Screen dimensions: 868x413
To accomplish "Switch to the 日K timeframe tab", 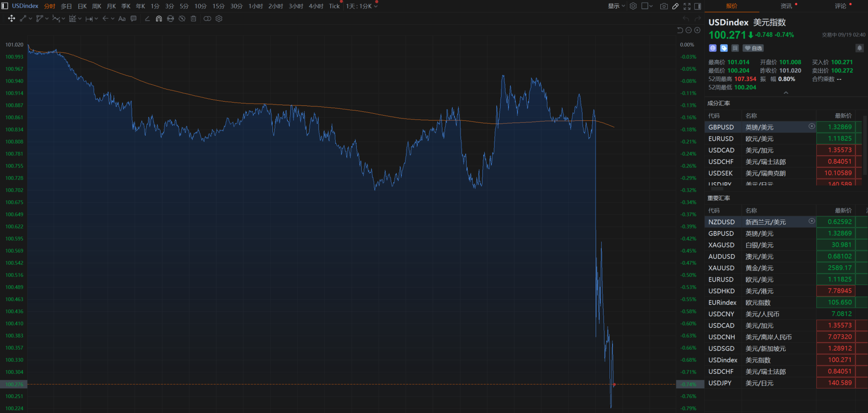I will point(82,6).
